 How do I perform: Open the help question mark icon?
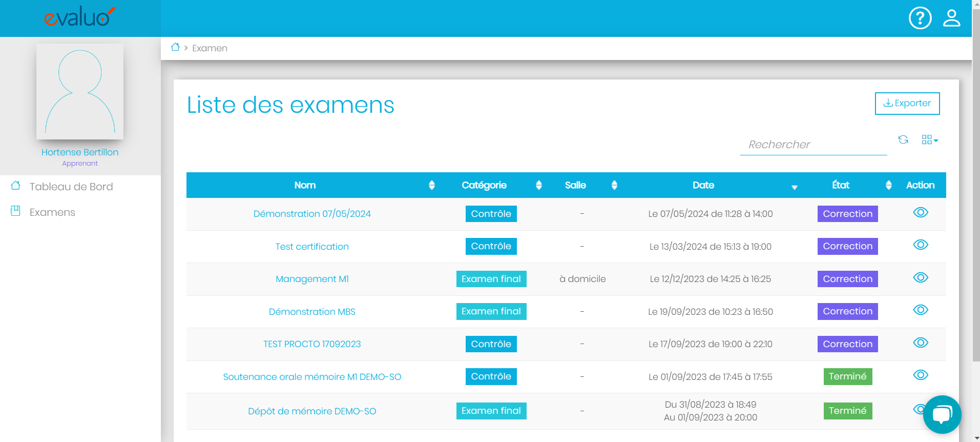[x=920, y=18]
